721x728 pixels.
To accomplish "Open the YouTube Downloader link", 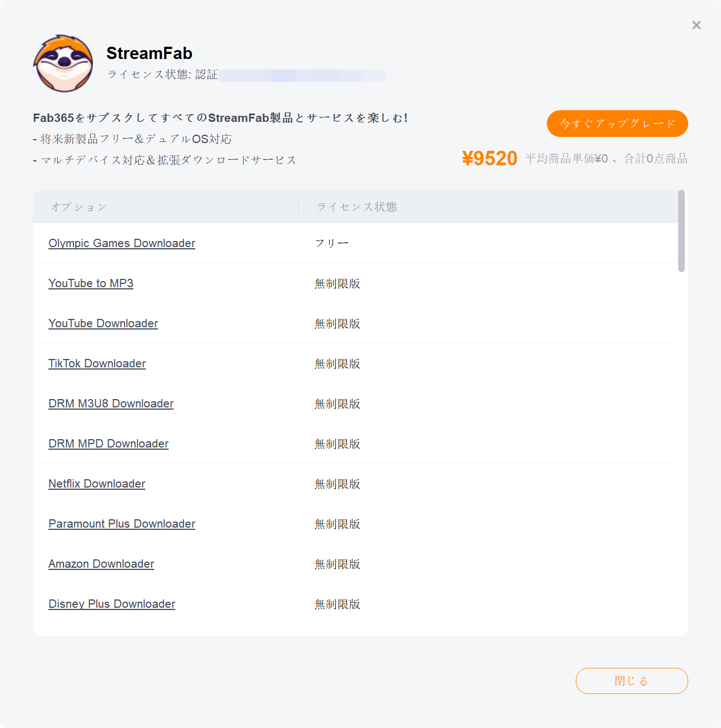I will click(x=103, y=323).
